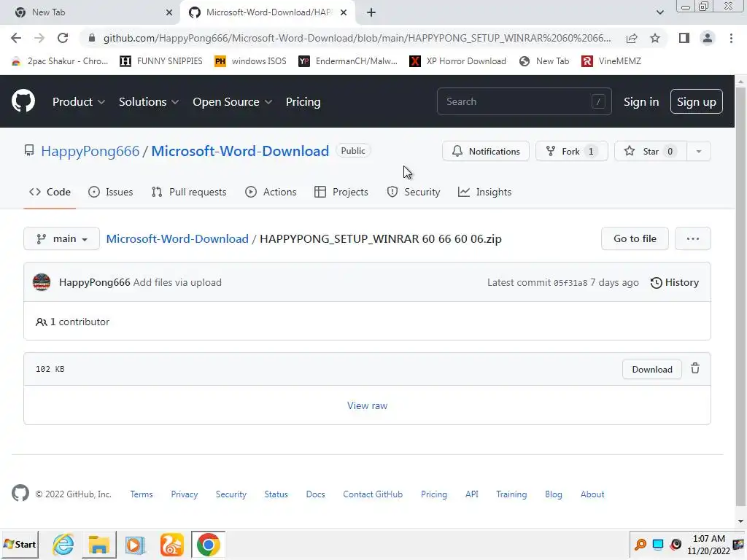Expand the Solutions menu

[149, 102]
